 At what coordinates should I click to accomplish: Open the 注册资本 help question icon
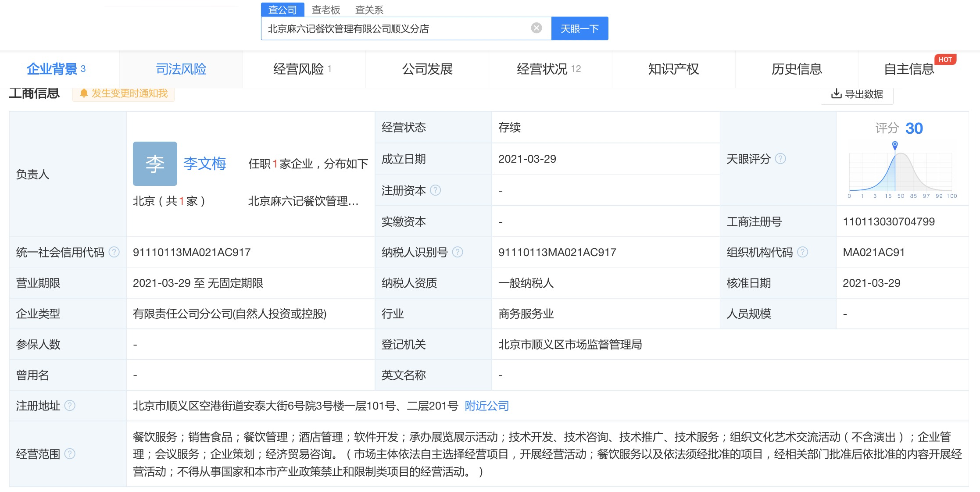pos(435,190)
